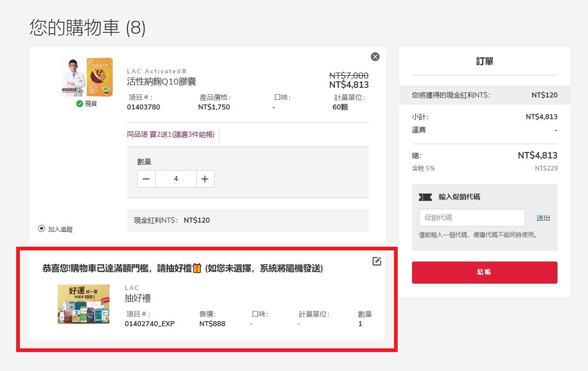Viewport: 588px width, 371px height.
Task: Click the coupon ticket icon beside 輸入促銷代碼
Action: coord(425,197)
